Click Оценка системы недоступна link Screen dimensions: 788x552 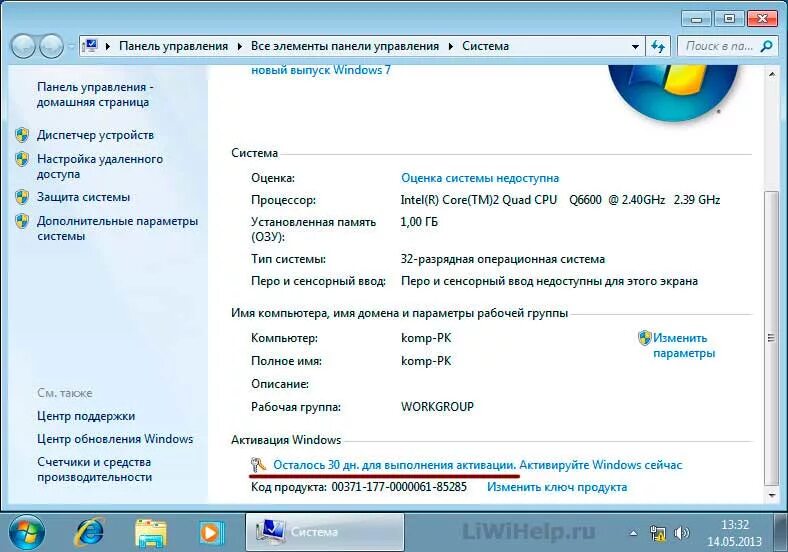[480, 178]
